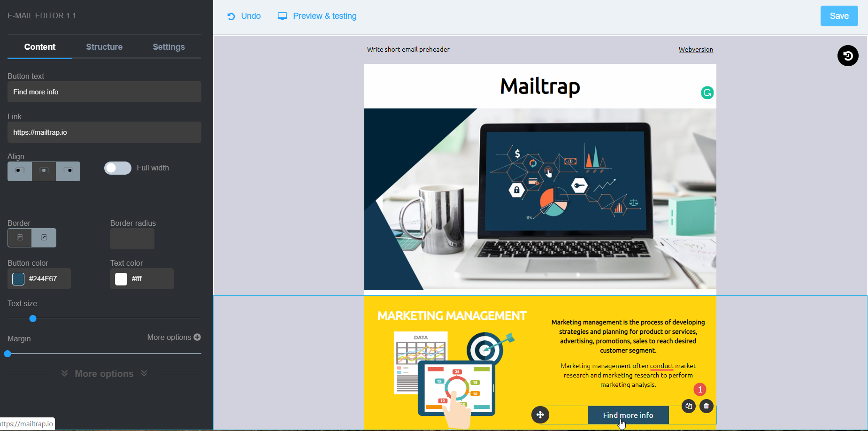
Task: Switch to the Content tab
Action: [40, 47]
